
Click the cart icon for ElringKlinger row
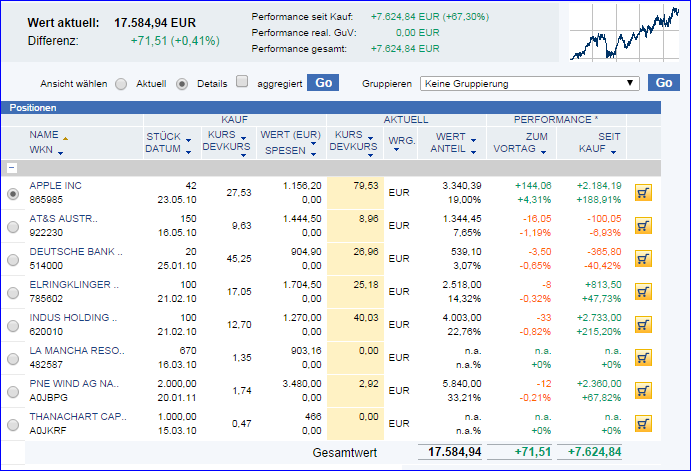(643, 292)
